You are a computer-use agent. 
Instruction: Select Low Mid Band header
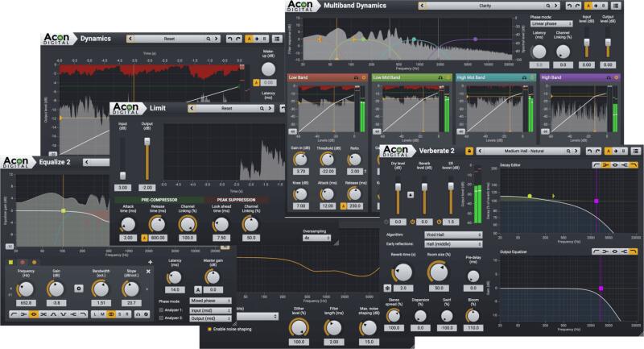pyautogui.click(x=412, y=77)
